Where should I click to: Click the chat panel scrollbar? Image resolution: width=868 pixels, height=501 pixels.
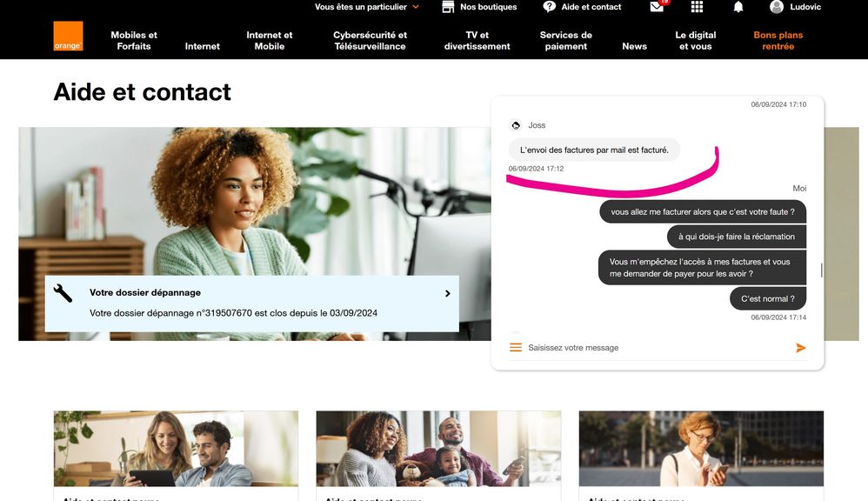[x=822, y=271]
